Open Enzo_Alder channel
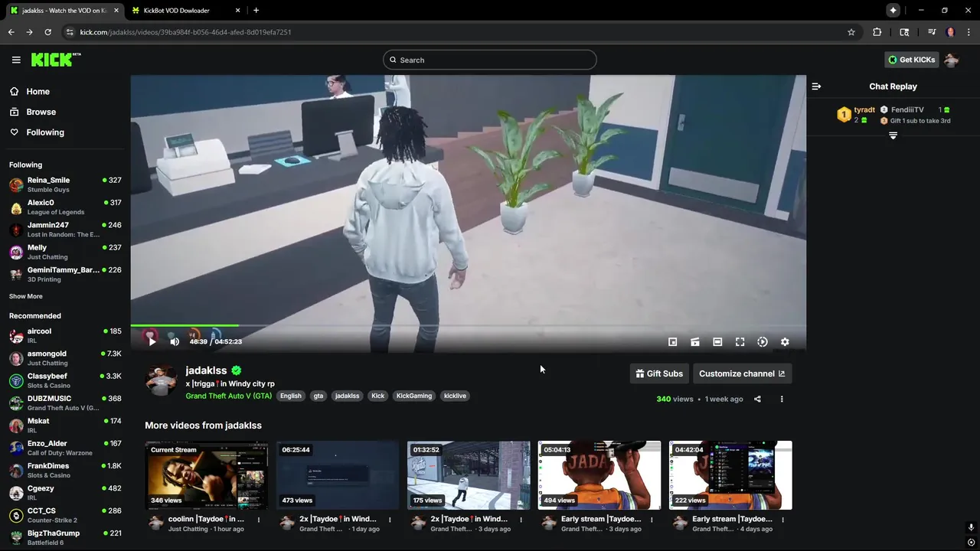 (x=65, y=448)
